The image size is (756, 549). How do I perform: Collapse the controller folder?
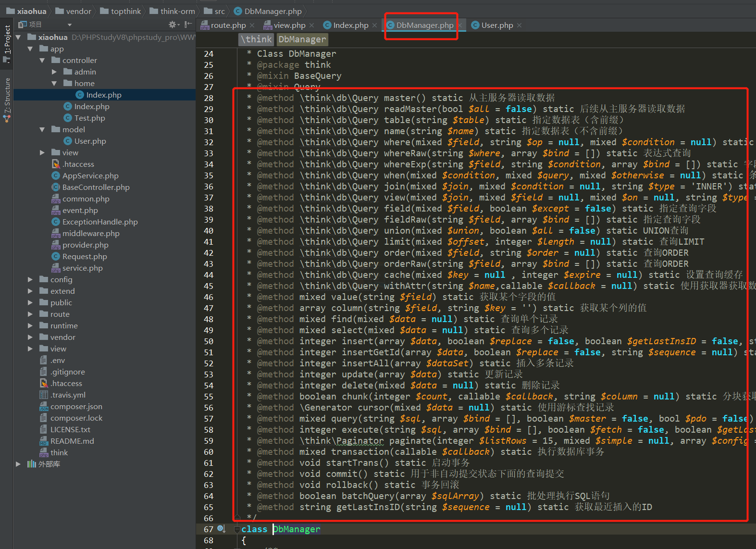(x=42, y=60)
